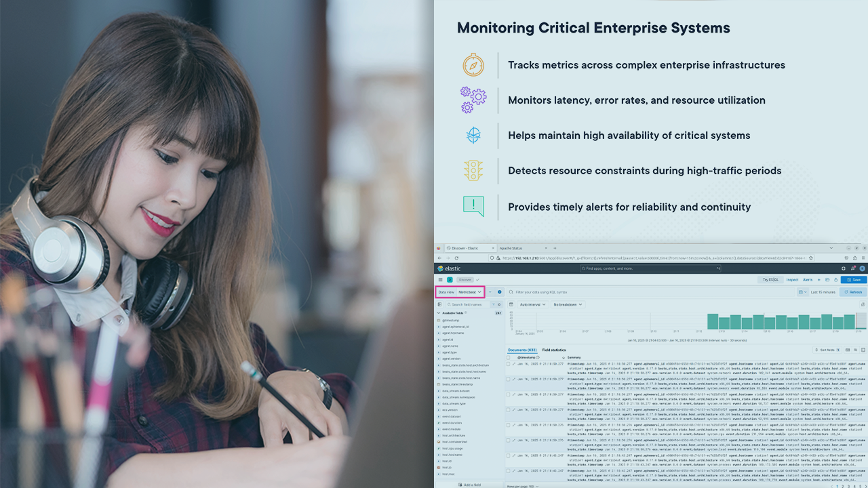
Task: Select the second document row checkbox
Action: (508, 380)
